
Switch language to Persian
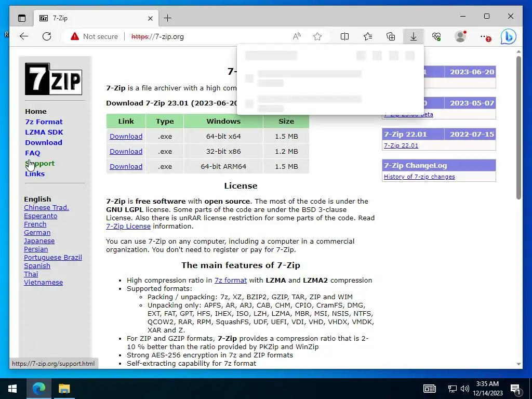coord(36,249)
